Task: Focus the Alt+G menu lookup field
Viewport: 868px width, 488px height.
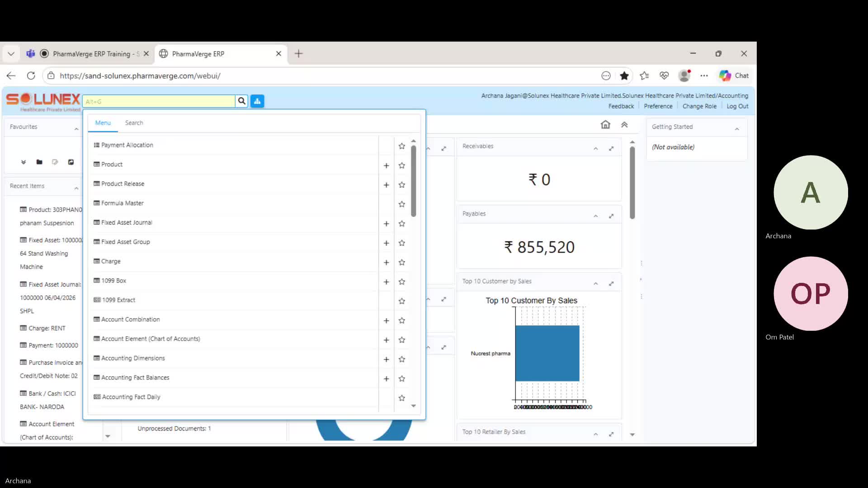Action: point(158,101)
